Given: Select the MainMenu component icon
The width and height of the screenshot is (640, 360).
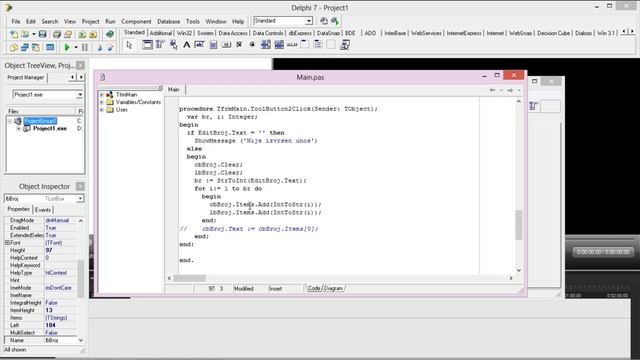Looking at the screenshot, I should (160, 45).
